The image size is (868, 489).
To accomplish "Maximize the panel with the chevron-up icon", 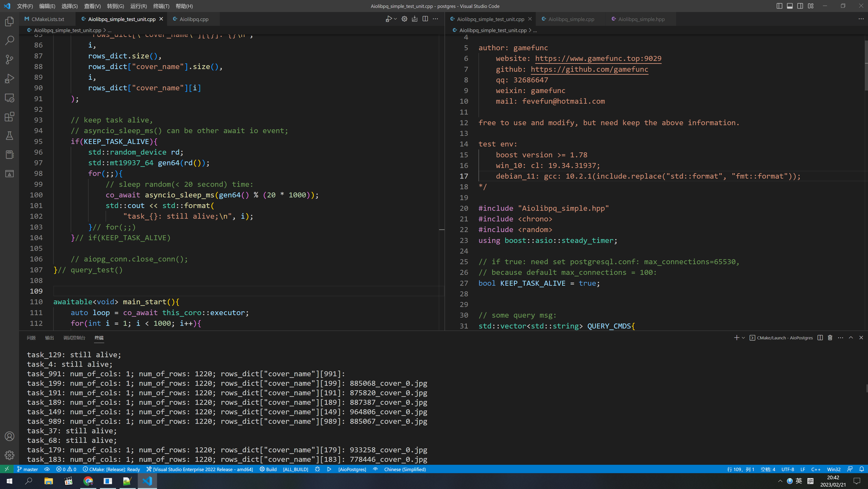I will point(851,338).
